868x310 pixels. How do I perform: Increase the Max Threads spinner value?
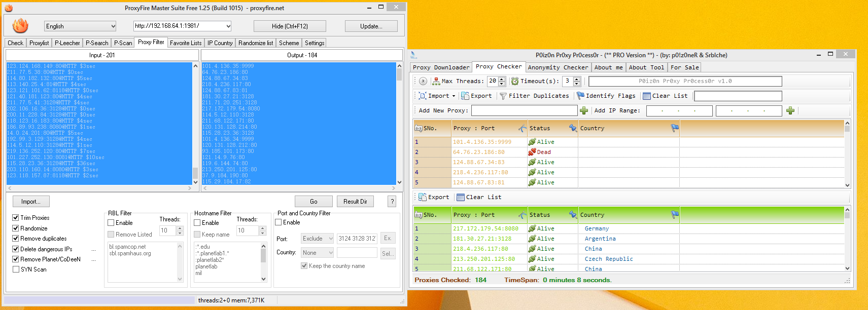502,79
